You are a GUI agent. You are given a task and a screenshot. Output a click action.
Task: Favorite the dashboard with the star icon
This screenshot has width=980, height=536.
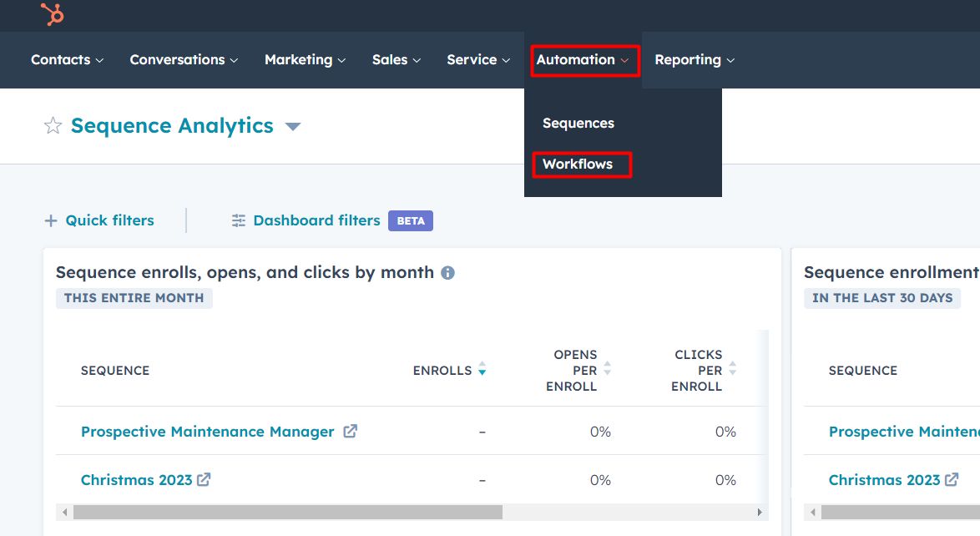pyautogui.click(x=53, y=126)
